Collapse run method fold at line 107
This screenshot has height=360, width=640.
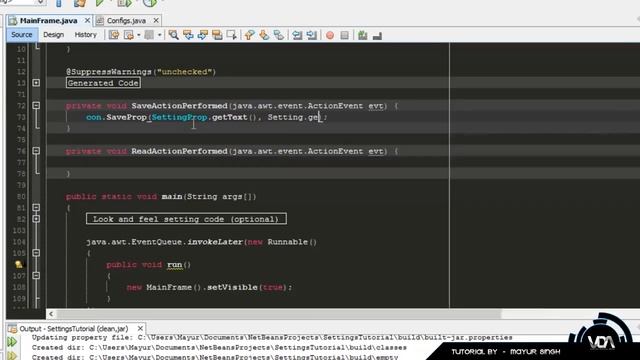coord(36,276)
